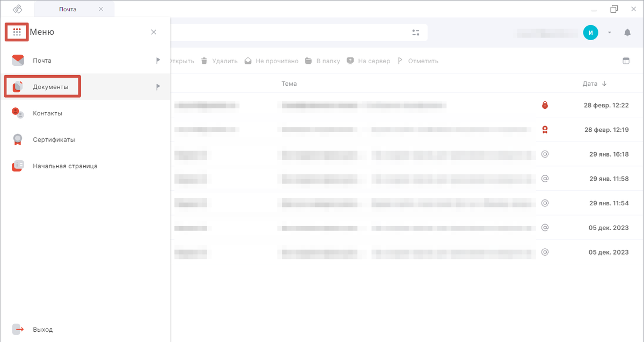Image resolution: width=644 pixels, height=342 pixels.
Task: Restore the application window size
Action: pos(614,9)
